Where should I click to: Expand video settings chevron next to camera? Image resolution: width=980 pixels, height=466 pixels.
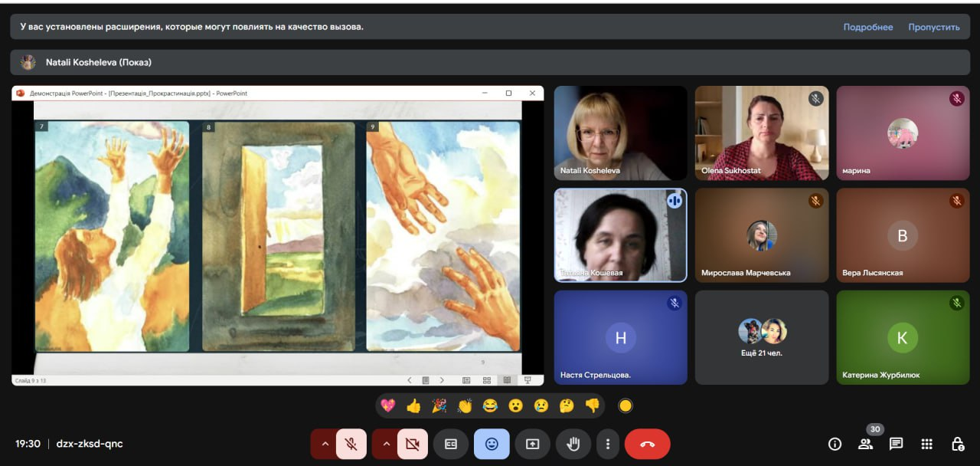[x=386, y=444]
